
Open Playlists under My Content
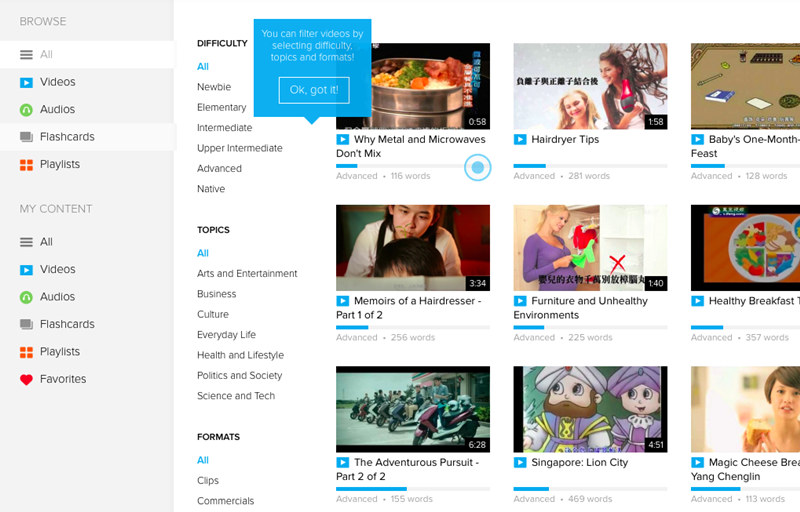60,352
